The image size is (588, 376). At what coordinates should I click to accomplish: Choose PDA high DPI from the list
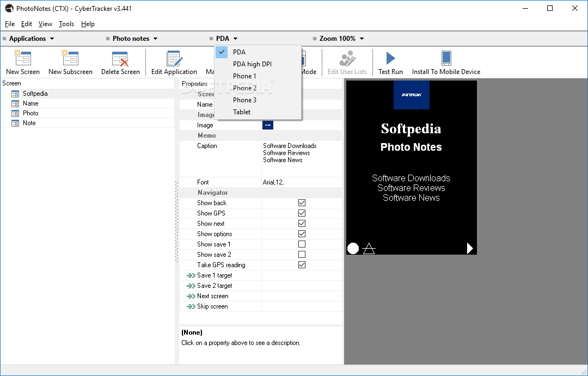point(258,64)
